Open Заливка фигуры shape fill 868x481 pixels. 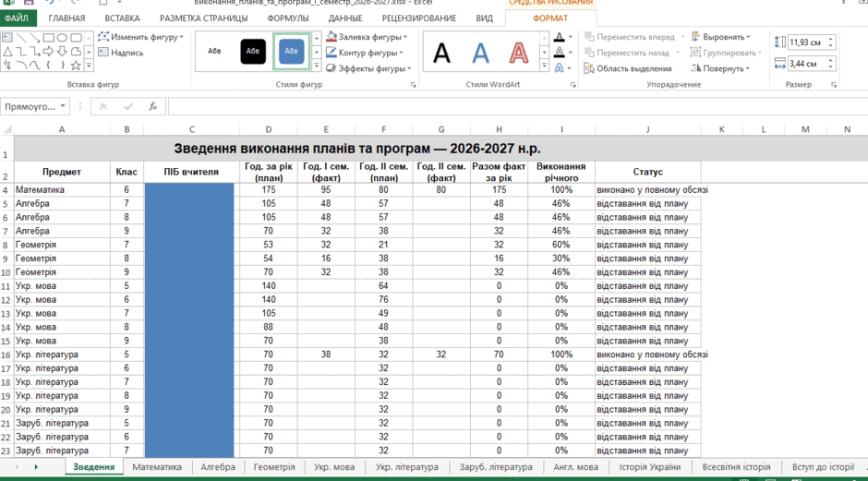[367, 37]
